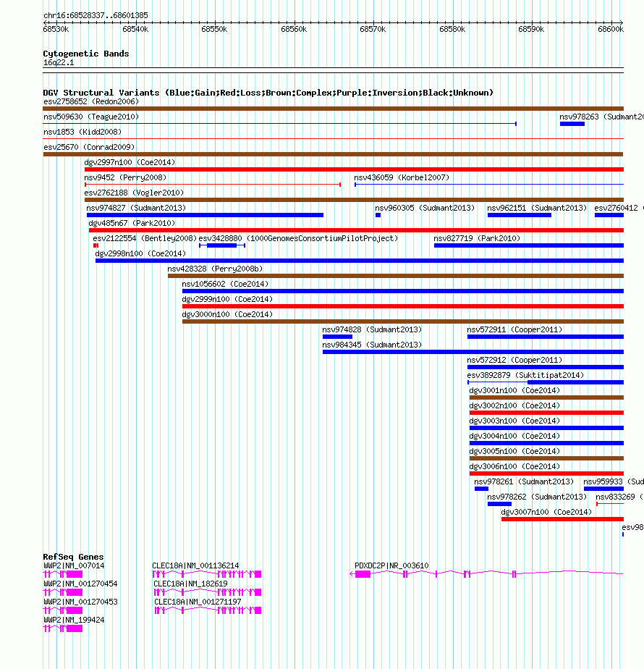Click the 68560k ruler tick label

coord(294,29)
